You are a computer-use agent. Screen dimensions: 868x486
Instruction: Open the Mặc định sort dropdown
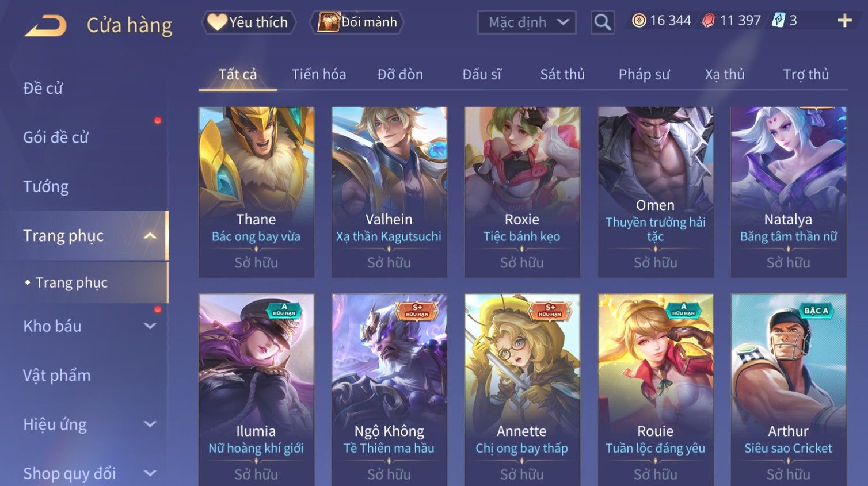(x=527, y=22)
